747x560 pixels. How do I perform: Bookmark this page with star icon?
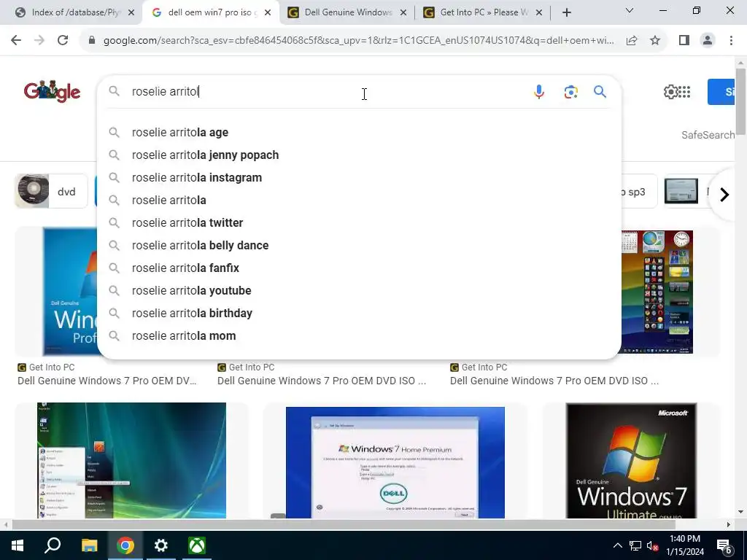tap(655, 41)
